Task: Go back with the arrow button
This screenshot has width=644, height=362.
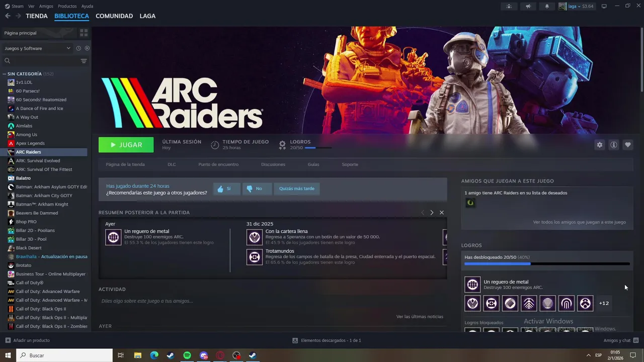Action: [8, 16]
